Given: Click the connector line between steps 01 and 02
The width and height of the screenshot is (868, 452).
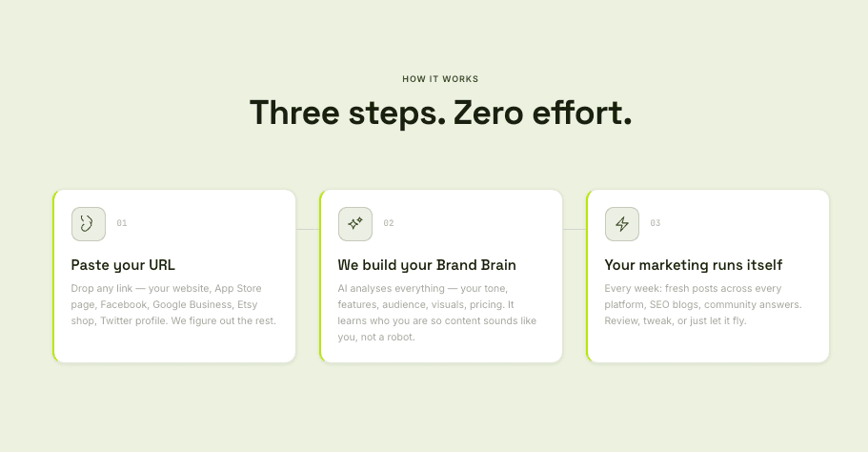Looking at the screenshot, I should pos(308,229).
